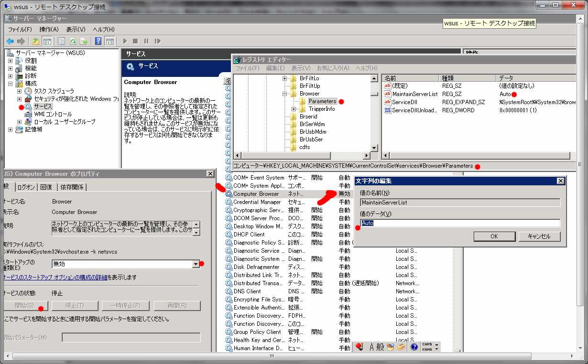588x364 pixels.
Task: Select the サービス gear icon in console tree
Action: (29, 107)
